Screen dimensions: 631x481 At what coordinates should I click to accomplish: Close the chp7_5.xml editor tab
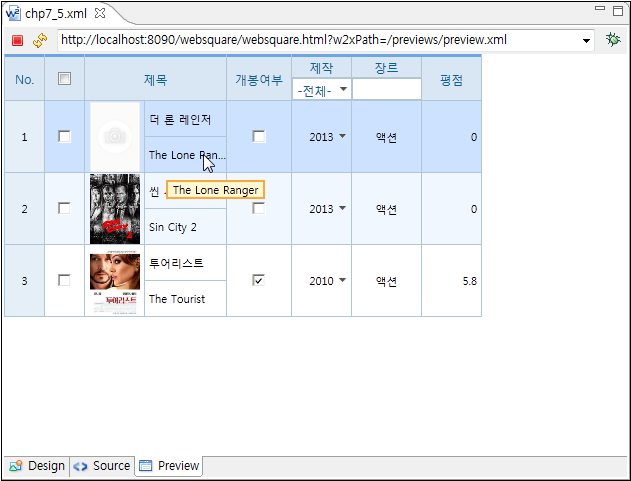click(100, 13)
